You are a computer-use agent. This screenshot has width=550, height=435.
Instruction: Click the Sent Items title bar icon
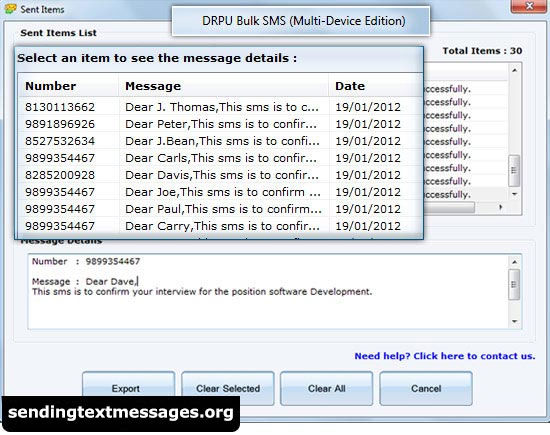[x=10, y=9]
